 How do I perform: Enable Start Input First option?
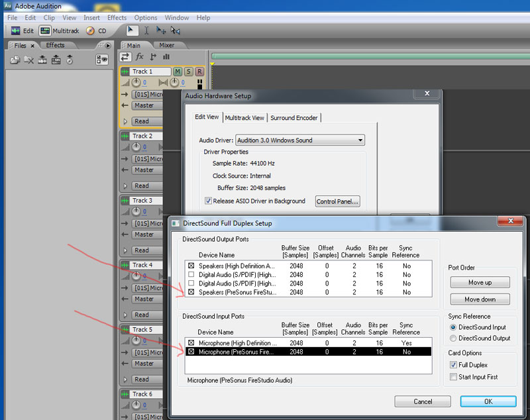coord(453,376)
